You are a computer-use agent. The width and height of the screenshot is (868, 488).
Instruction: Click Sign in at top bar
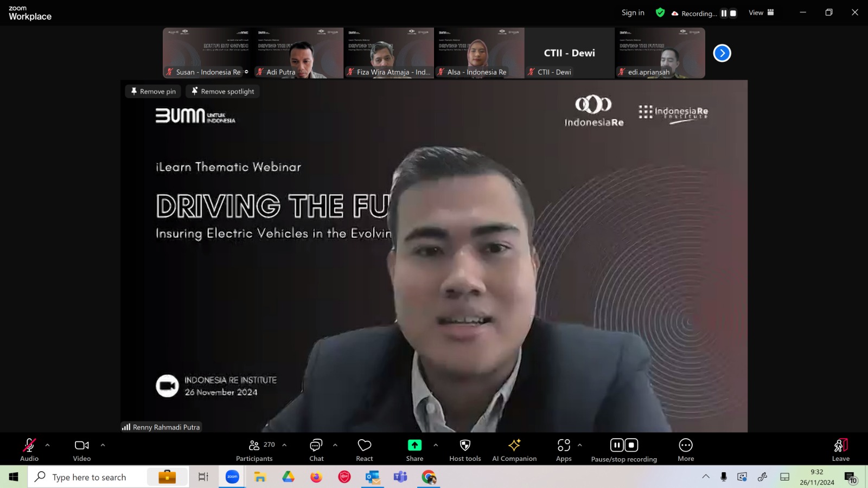click(633, 12)
